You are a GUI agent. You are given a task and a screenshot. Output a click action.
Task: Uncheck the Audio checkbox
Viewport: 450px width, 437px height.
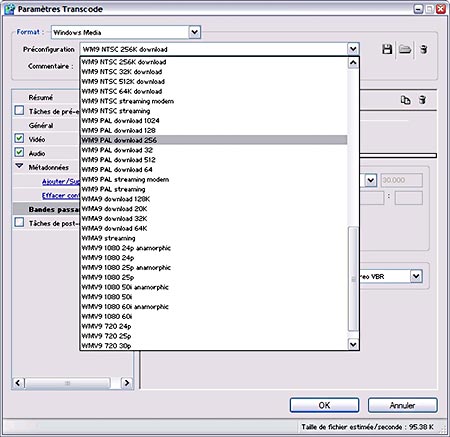(x=19, y=152)
